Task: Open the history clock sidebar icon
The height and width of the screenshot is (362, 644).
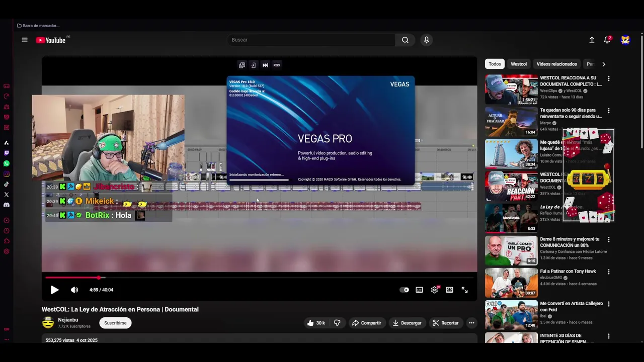Action: coord(7,231)
